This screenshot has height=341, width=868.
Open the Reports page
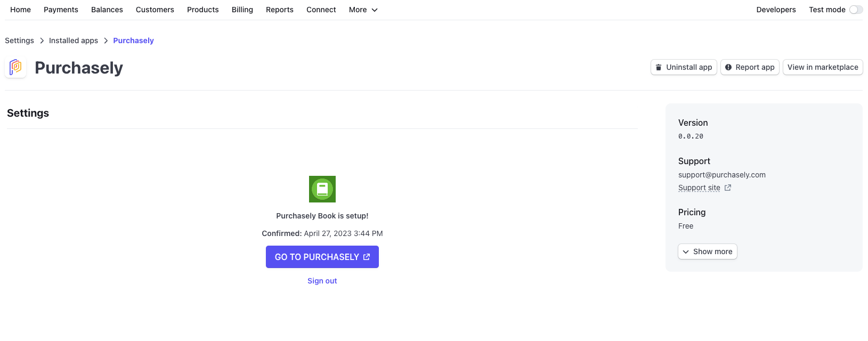280,10
